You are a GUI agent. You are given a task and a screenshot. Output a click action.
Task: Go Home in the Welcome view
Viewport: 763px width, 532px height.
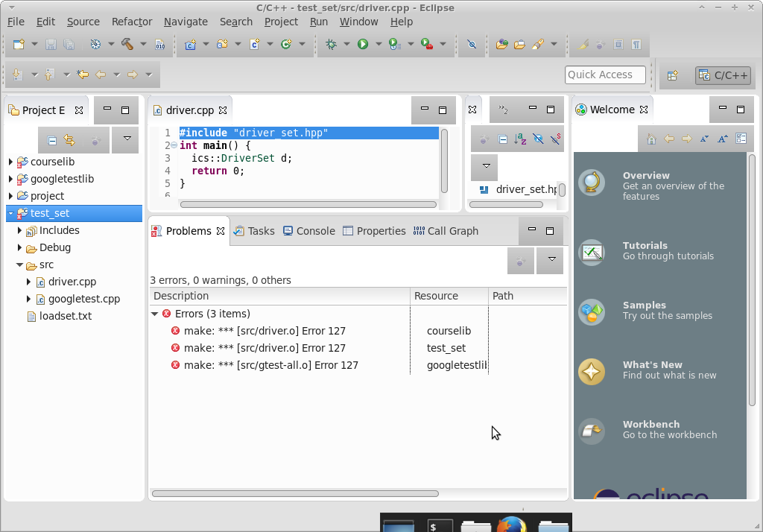[651, 139]
